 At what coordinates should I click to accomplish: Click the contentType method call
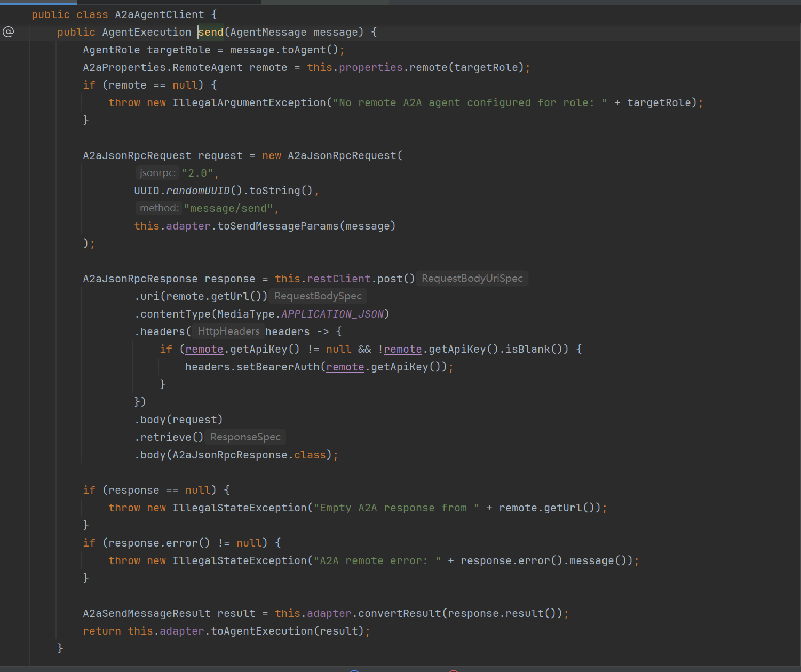click(x=176, y=314)
